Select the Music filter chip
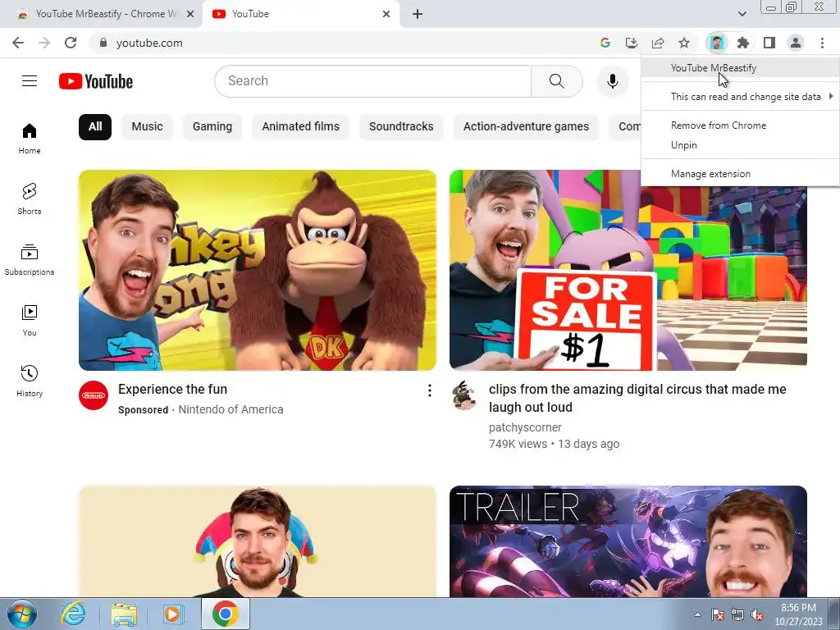The width and height of the screenshot is (840, 630). pos(148,127)
